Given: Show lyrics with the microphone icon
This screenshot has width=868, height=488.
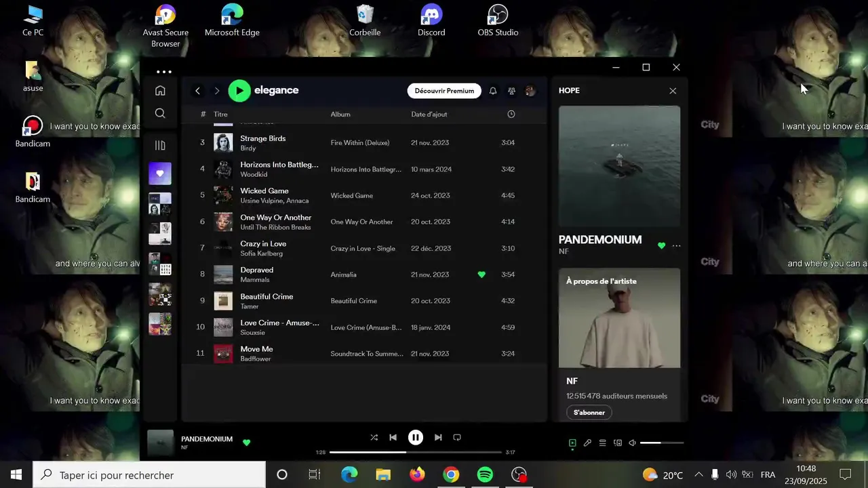Looking at the screenshot, I should [x=587, y=443].
